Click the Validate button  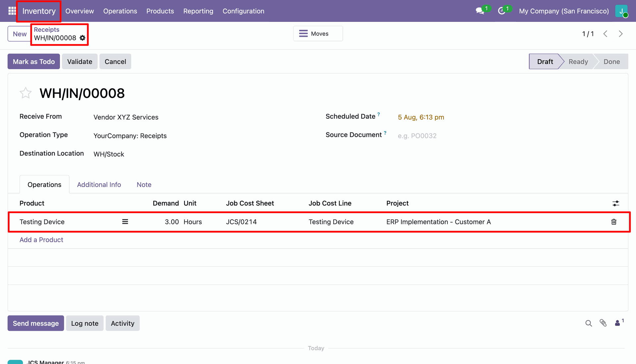80,62
